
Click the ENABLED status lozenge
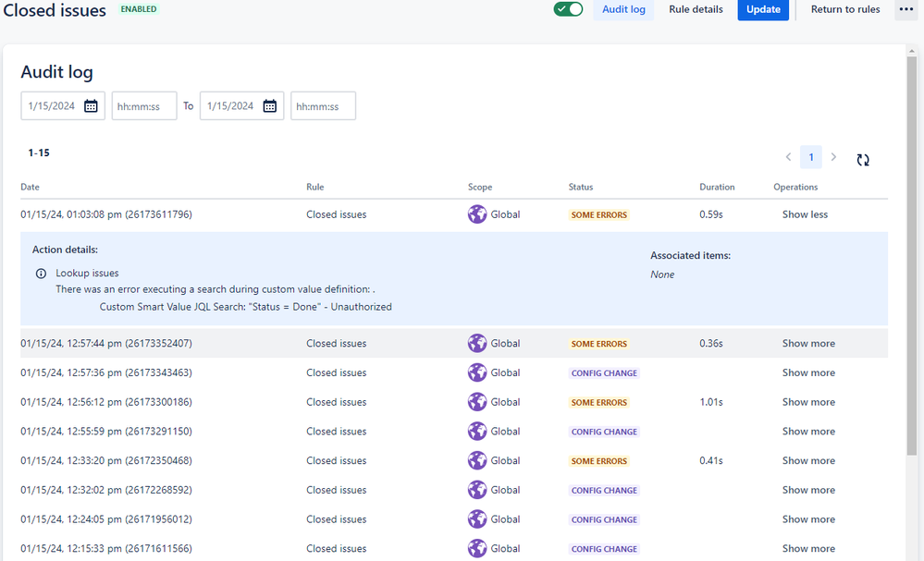pos(139,9)
